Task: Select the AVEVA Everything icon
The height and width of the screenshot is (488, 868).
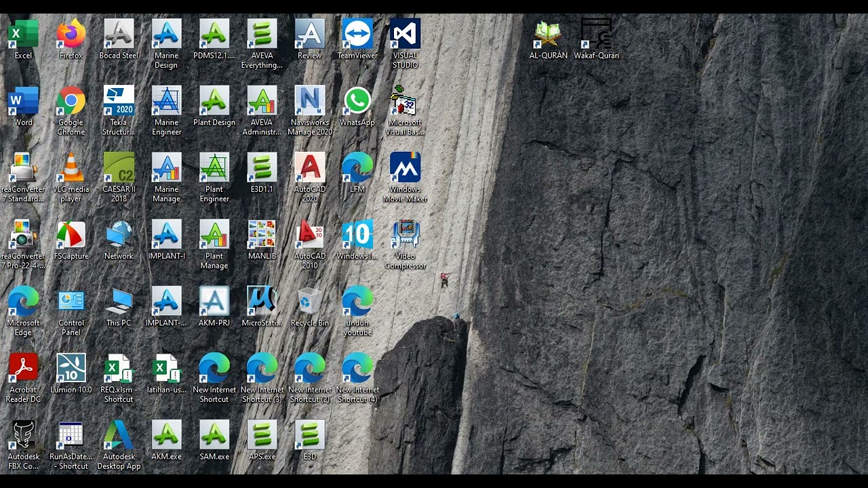Action: [x=262, y=34]
